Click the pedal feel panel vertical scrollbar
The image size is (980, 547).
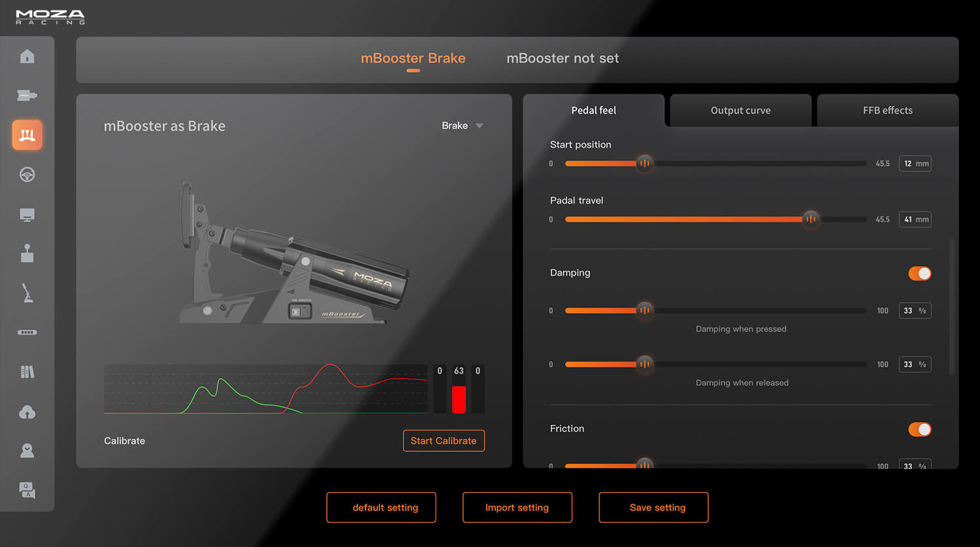(x=952, y=307)
